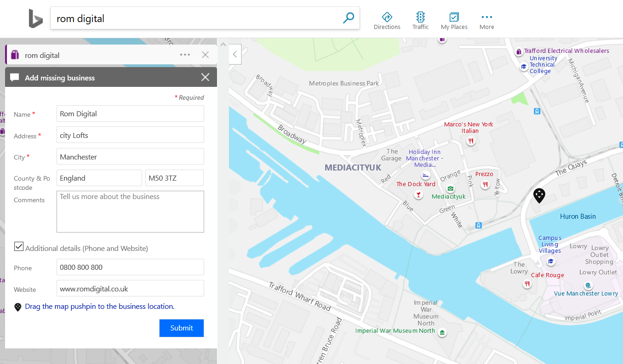
Task: Click the Trafford Wharf Road label
Action: [x=300, y=296]
